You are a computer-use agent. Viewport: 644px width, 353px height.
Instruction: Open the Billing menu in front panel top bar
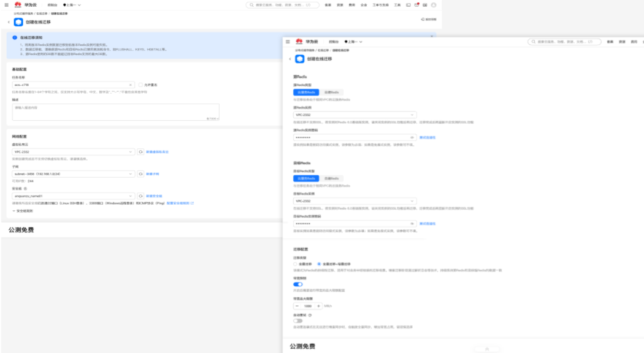pos(634,42)
